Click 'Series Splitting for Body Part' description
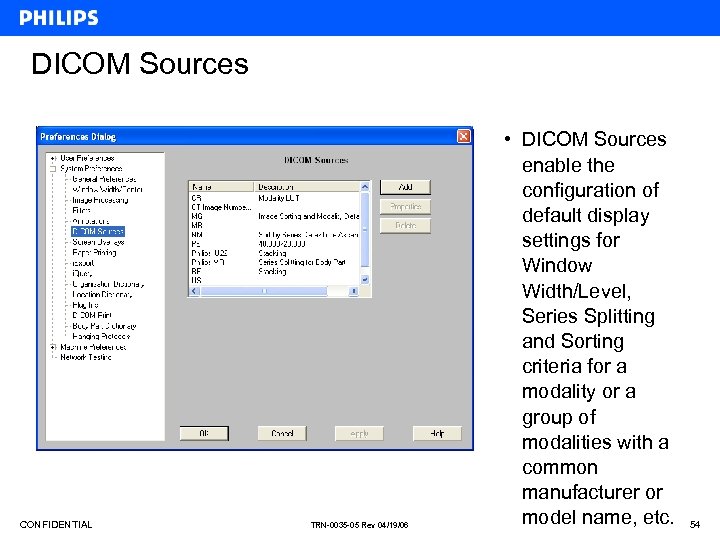The image size is (720, 540). 302,262
